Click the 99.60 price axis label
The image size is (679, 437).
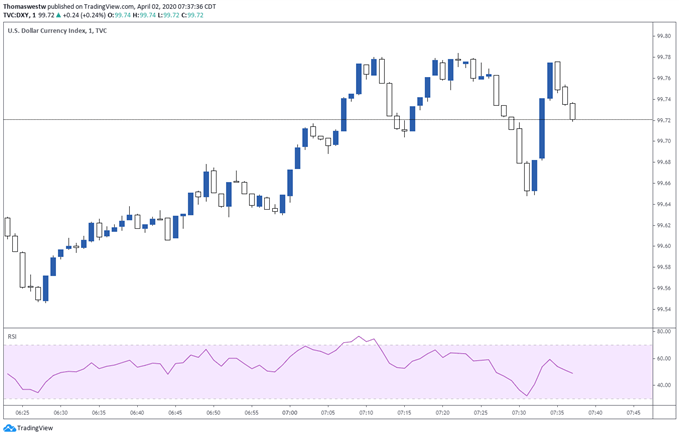[664, 246]
